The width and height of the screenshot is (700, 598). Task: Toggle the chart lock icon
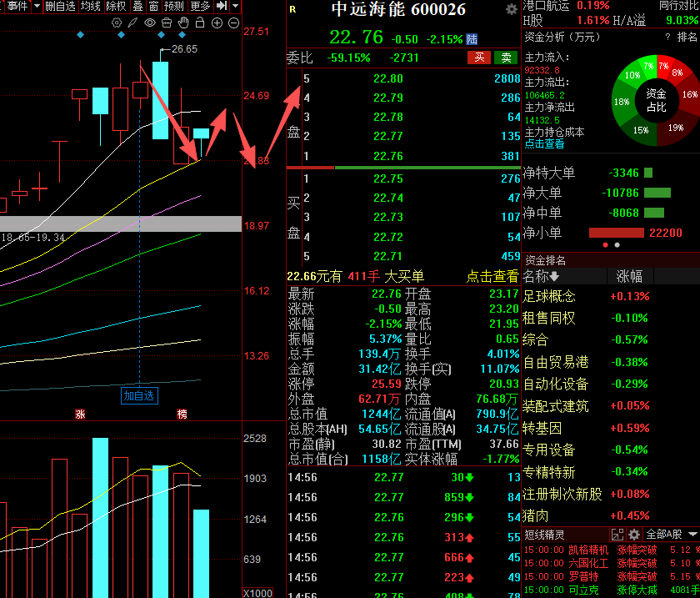(200, 23)
